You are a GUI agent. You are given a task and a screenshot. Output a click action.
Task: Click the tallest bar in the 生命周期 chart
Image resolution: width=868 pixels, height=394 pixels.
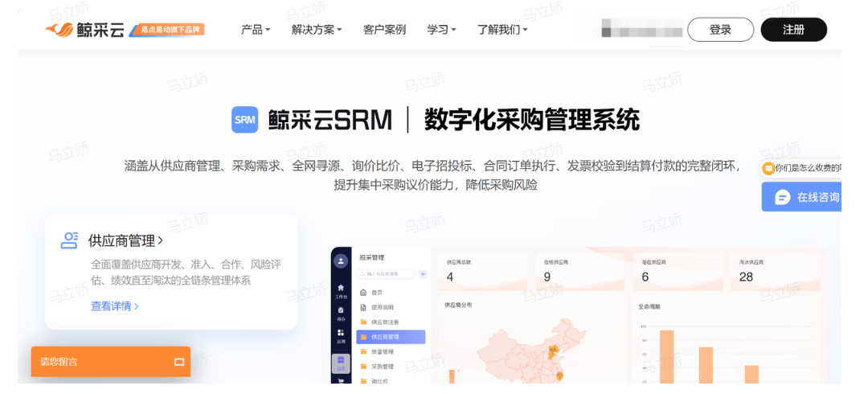(x=666, y=356)
